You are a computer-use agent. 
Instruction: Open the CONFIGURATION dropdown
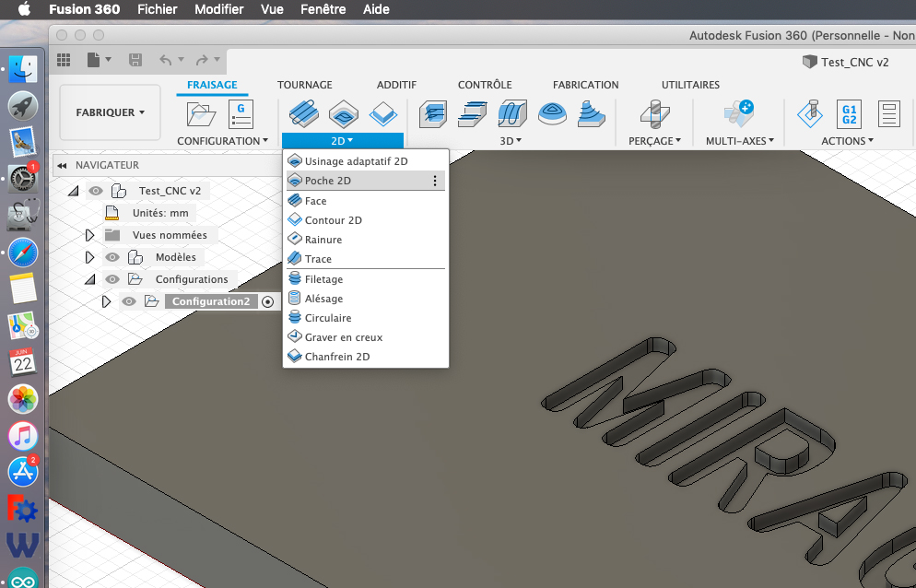223,141
